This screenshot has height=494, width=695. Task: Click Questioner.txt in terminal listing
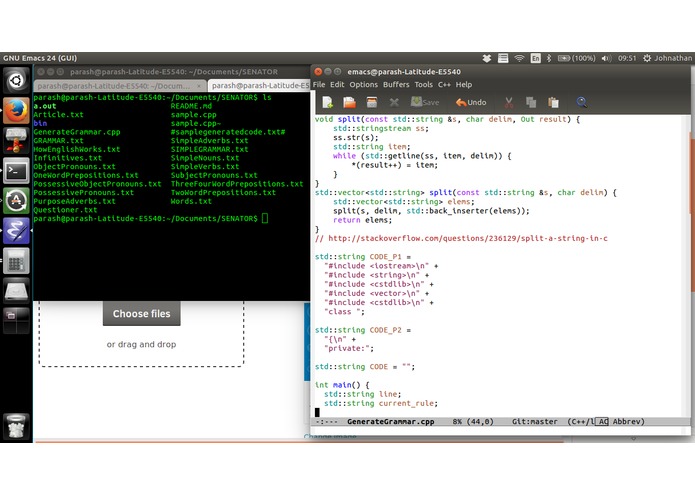click(65, 210)
